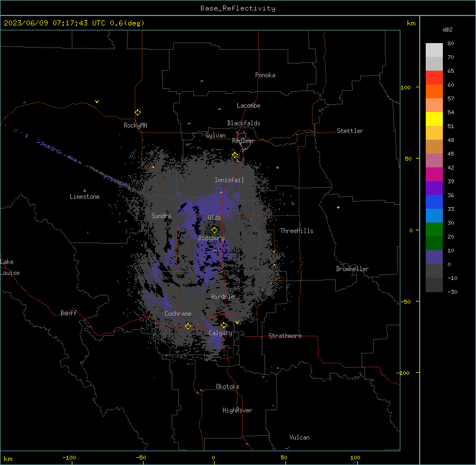Click the Drumheller town label
The image size is (476, 465).
coord(352,269)
